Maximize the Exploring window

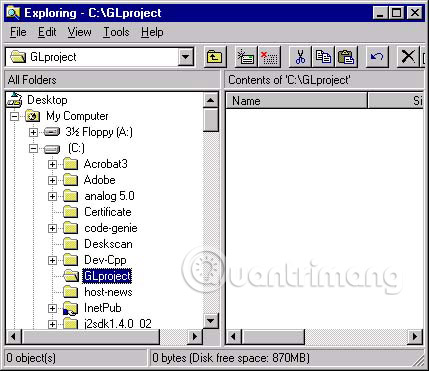click(397, 13)
